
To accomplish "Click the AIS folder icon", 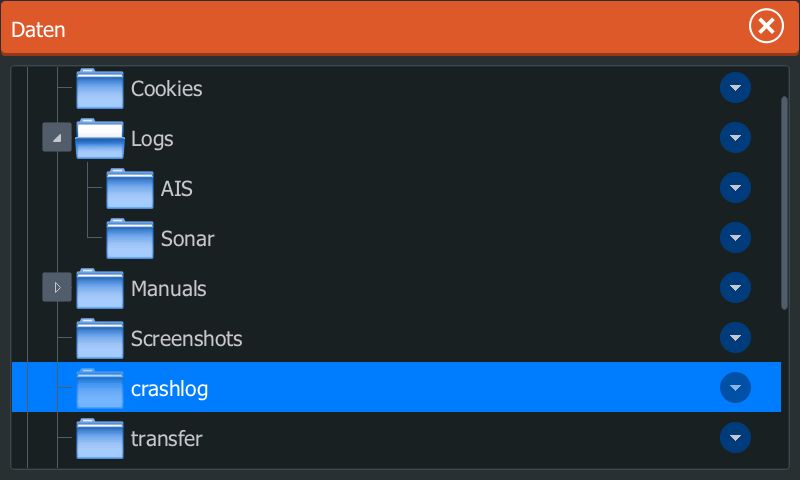I will [129, 189].
